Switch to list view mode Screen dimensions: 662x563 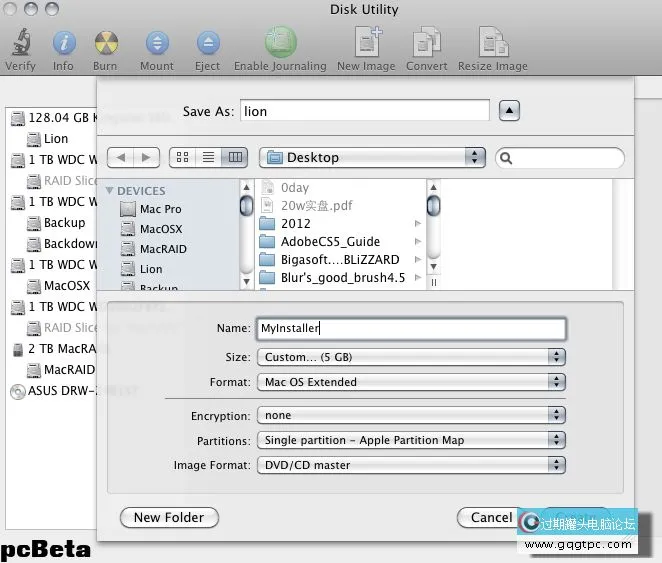(x=209, y=158)
